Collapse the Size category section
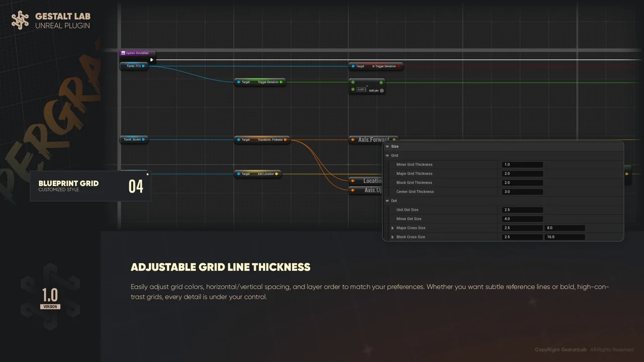644x362 pixels. pyautogui.click(x=388, y=146)
